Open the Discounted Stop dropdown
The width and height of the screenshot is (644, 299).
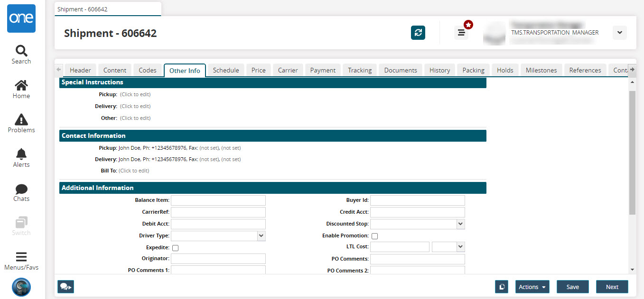460,224
